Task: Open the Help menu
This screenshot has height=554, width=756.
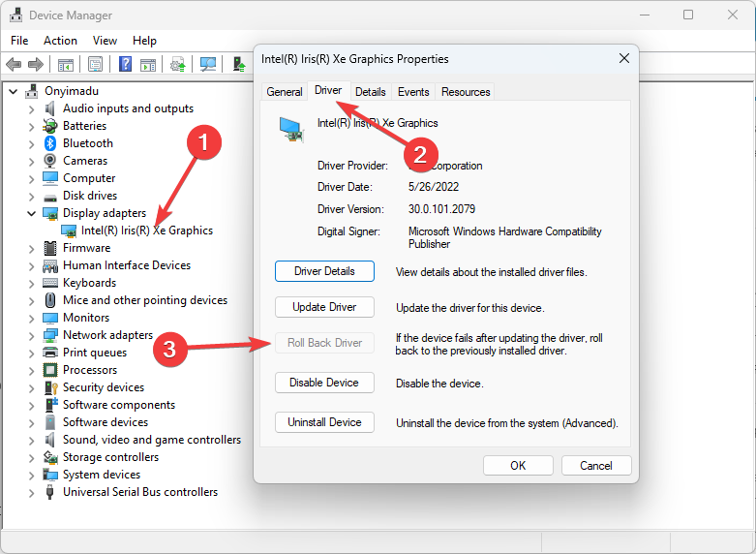Action: point(144,41)
